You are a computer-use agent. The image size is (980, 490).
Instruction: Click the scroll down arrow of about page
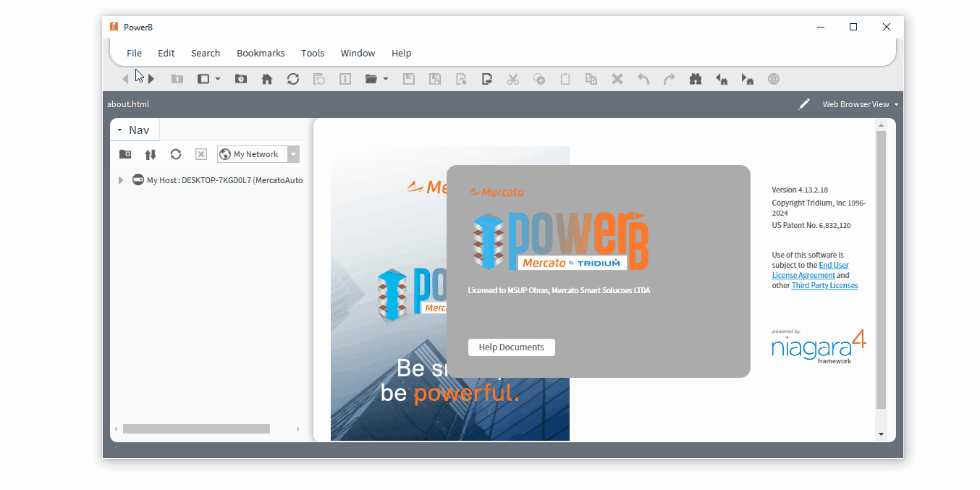tap(881, 434)
